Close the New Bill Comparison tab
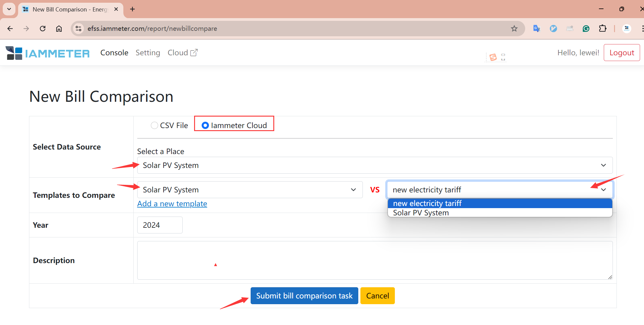 click(116, 9)
